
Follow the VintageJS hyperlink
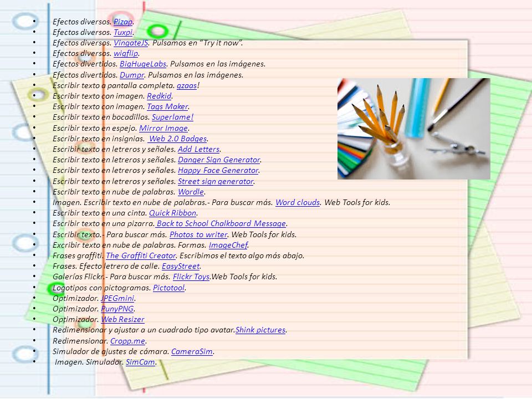tap(131, 43)
